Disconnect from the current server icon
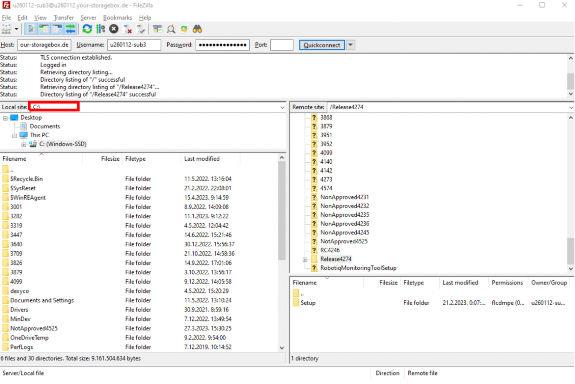Viewport: 575px width, 384px height. 128,29
